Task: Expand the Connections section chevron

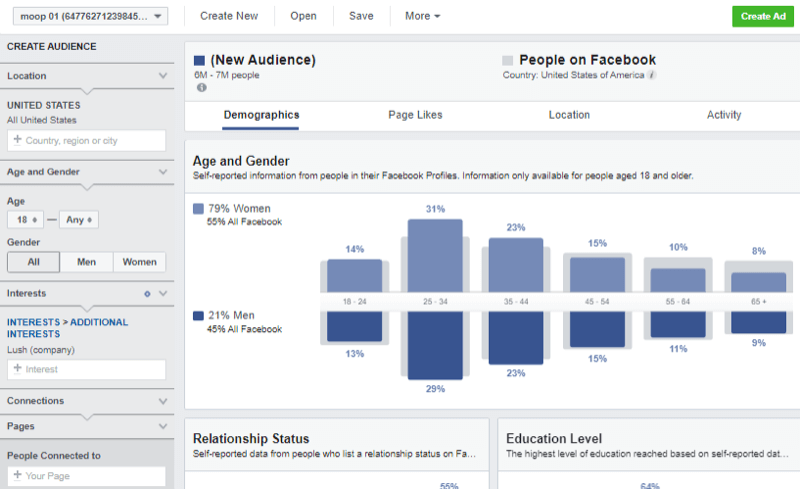Action: (163, 401)
